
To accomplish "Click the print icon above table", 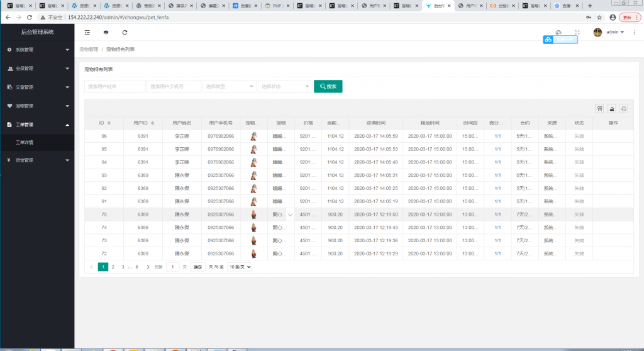I will 623,108.
